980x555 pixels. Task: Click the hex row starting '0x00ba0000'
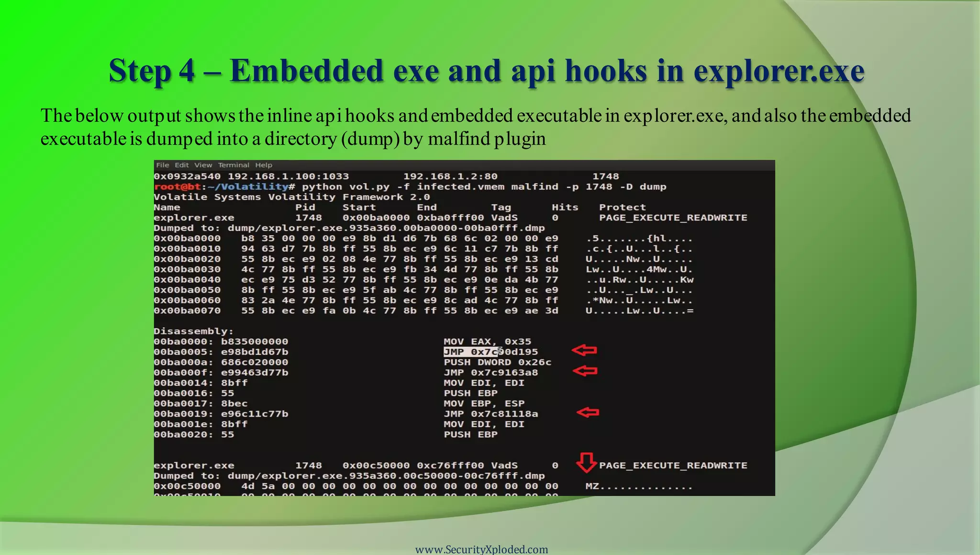[x=423, y=238]
